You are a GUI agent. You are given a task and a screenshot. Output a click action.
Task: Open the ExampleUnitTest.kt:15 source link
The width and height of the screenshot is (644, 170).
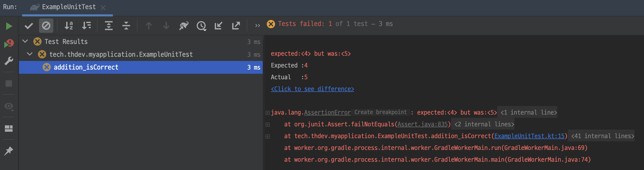click(529, 136)
